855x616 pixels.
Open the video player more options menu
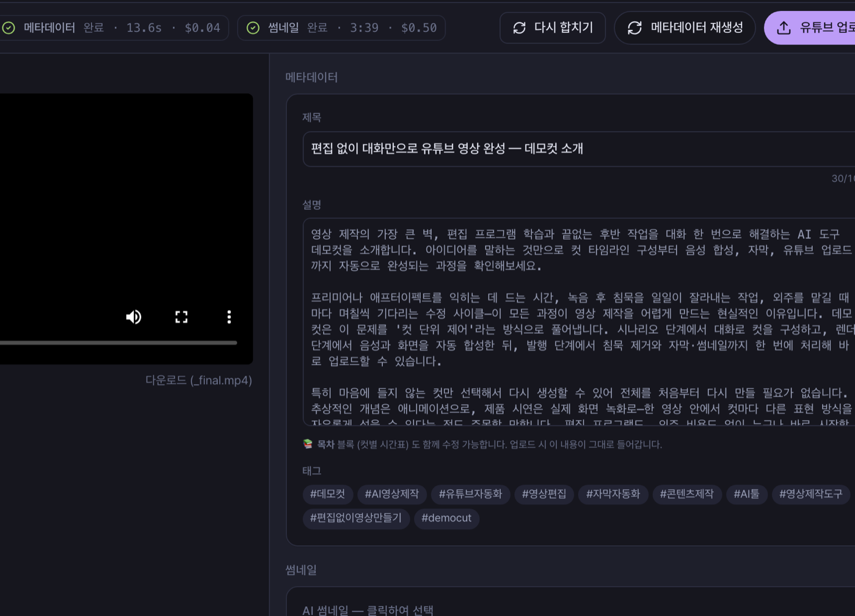229,317
